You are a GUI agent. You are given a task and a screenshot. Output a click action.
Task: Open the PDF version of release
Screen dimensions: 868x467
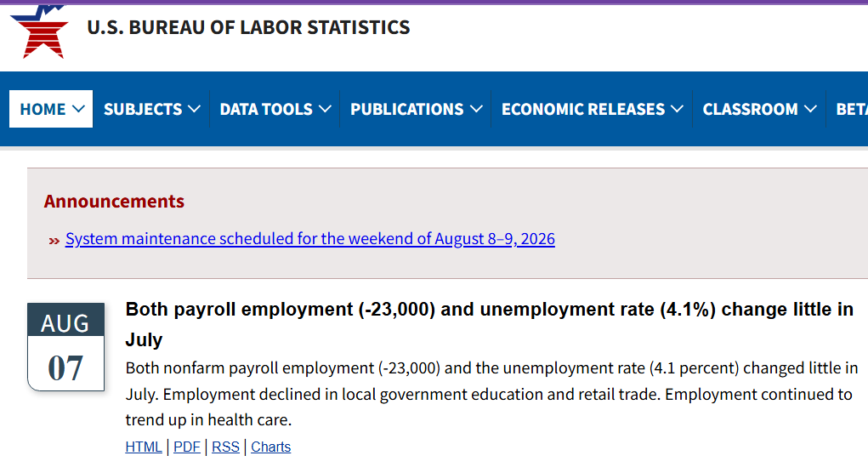(186, 447)
